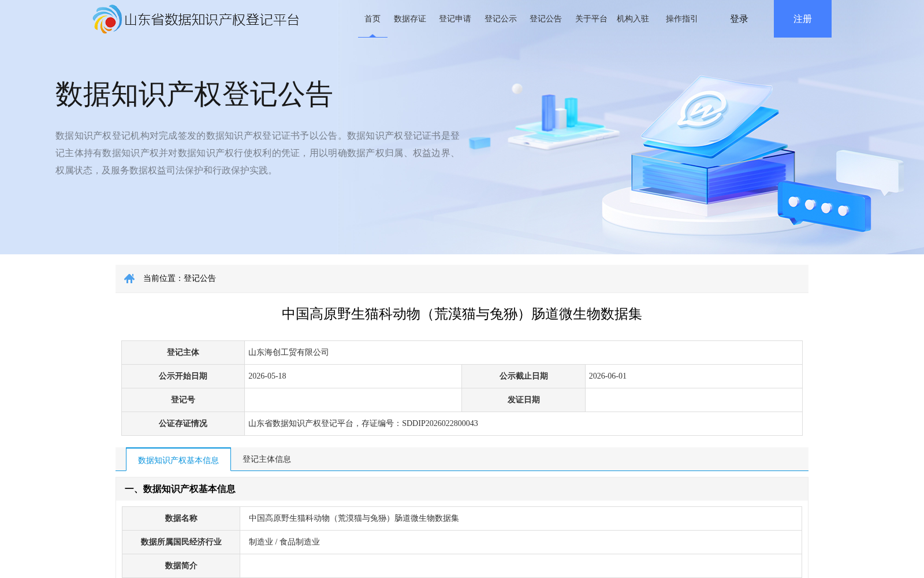
Task: Click the 公示截止日期 label cell
Action: click(524, 376)
